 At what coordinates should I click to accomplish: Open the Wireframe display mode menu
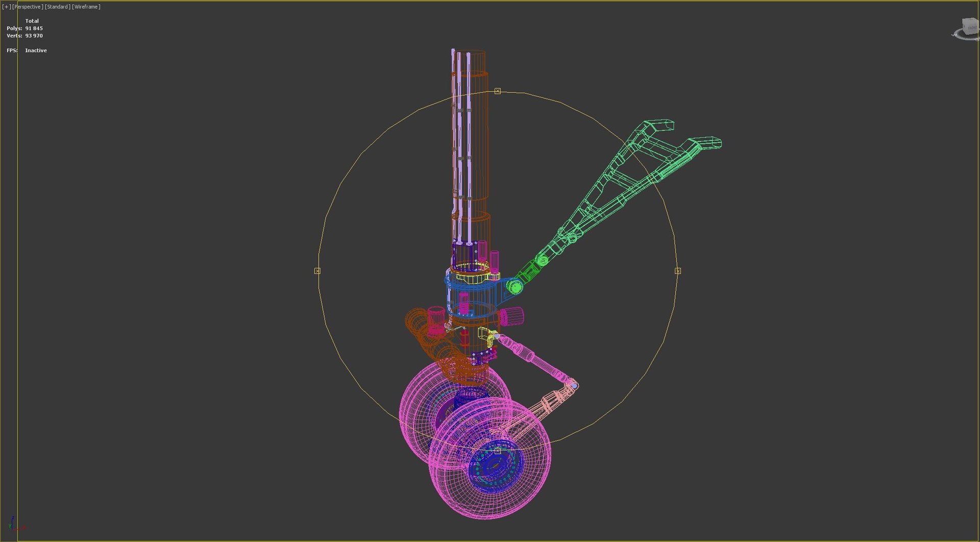click(x=86, y=7)
